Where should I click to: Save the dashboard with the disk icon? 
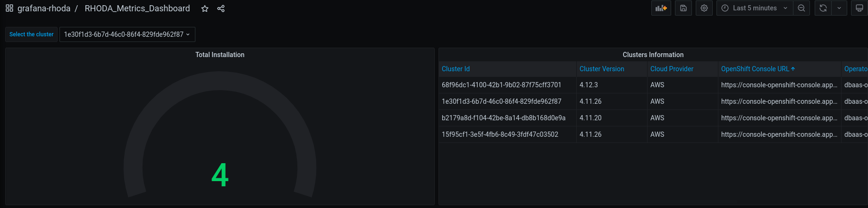(x=683, y=8)
